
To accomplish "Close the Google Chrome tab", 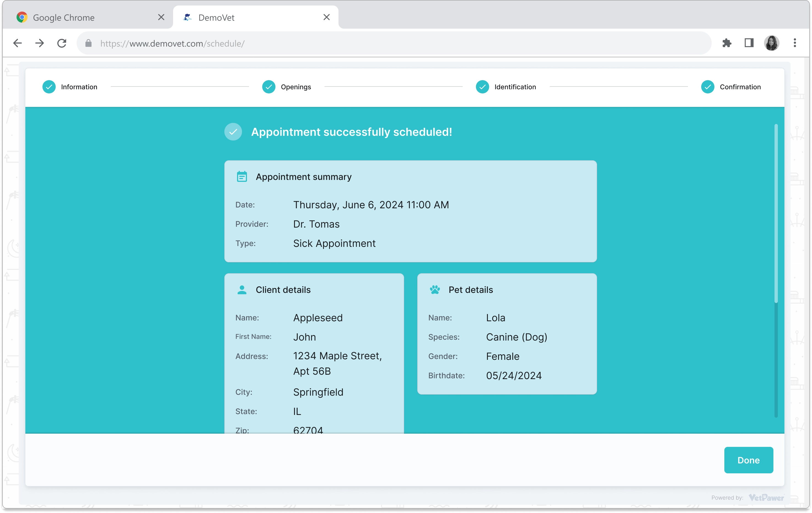I will click(x=161, y=17).
